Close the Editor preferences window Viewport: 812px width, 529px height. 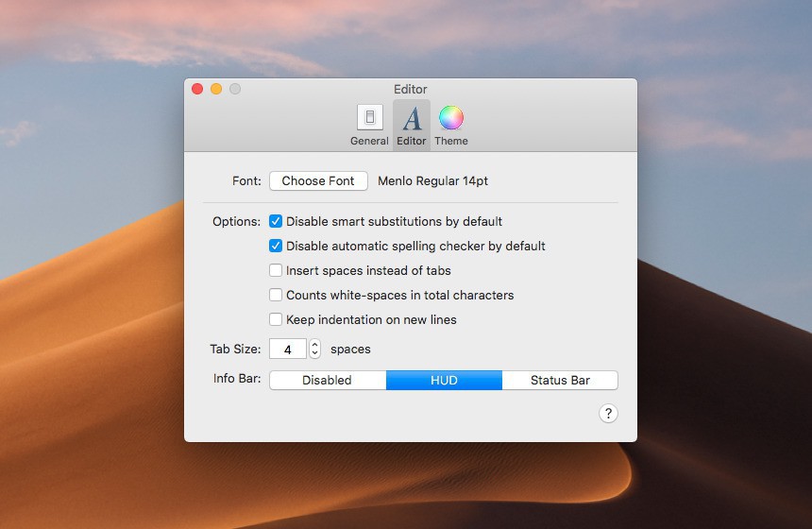[197, 89]
